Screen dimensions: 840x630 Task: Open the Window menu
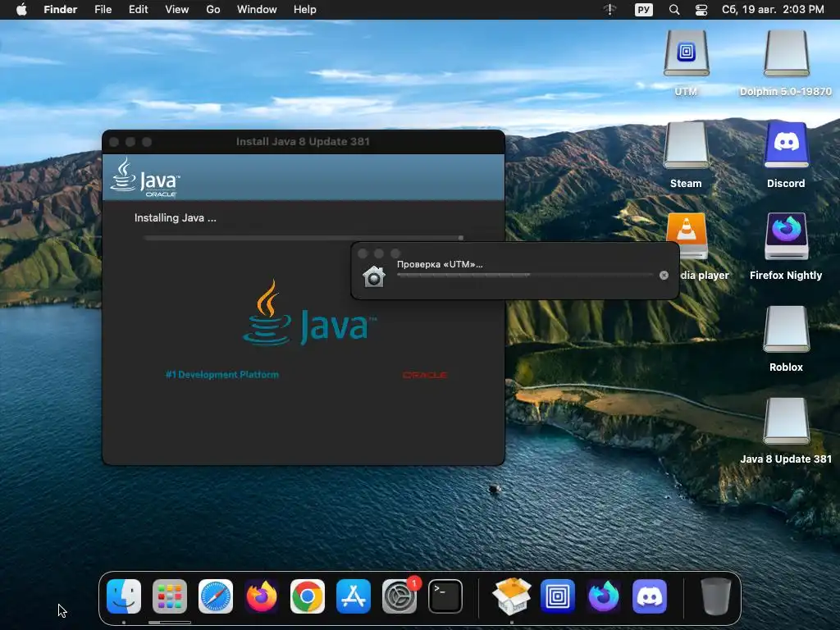click(x=257, y=10)
